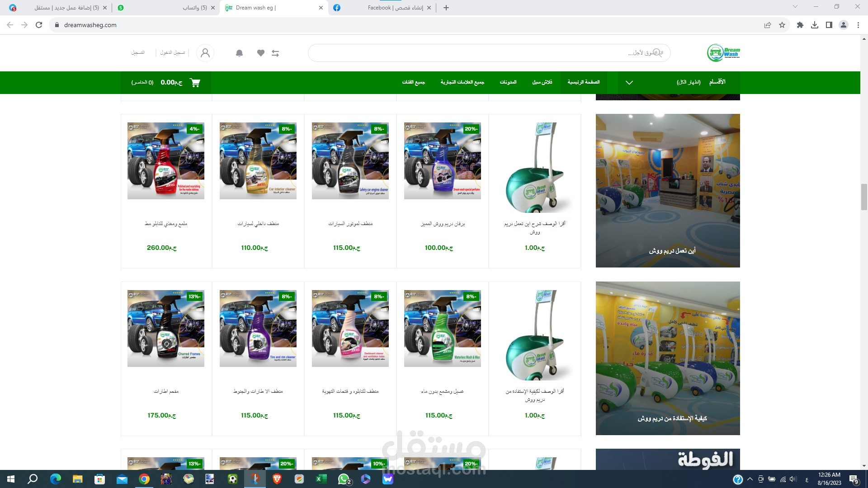Viewport: 868px width, 488px height.
Task: Open the compare arrows icon in header
Action: coord(275,53)
